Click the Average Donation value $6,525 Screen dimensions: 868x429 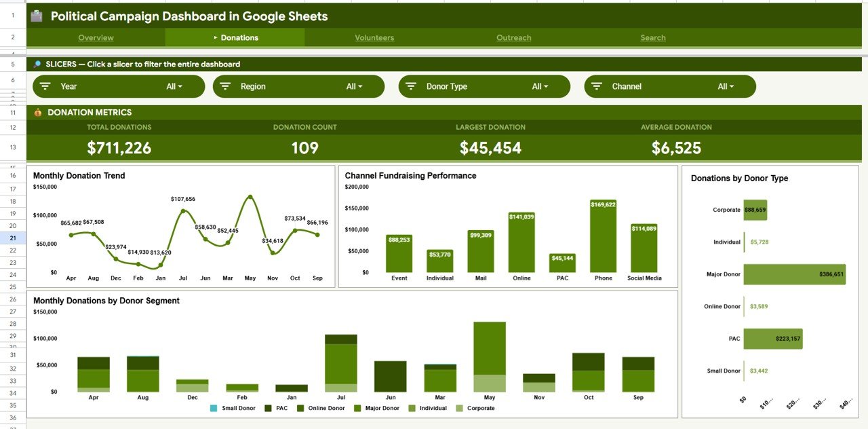(676, 148)
